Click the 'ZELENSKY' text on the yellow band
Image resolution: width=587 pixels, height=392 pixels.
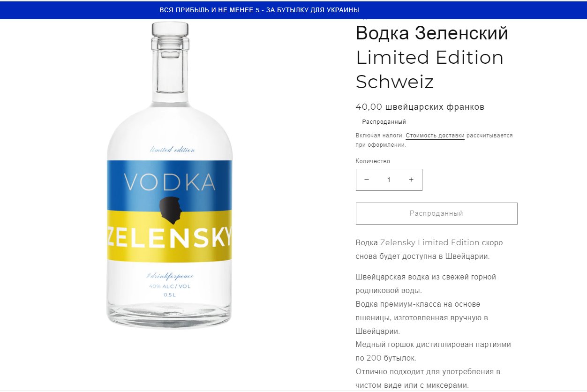170,238
